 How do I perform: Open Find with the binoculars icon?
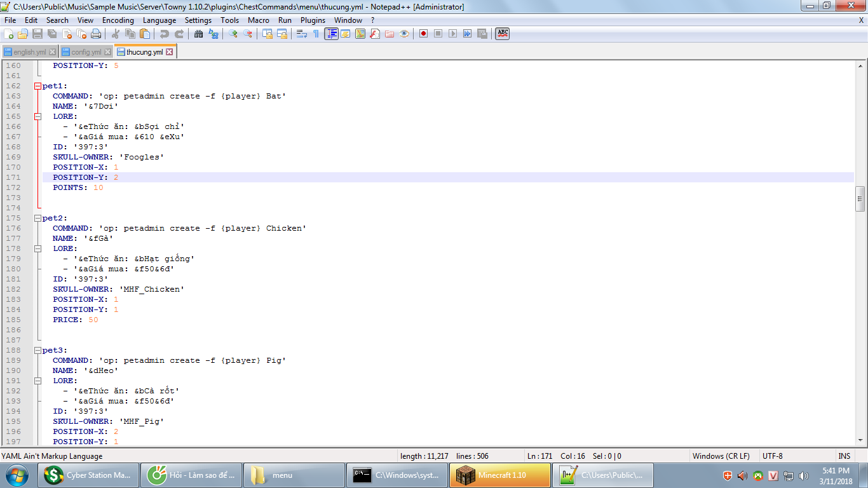click(198, 34)
